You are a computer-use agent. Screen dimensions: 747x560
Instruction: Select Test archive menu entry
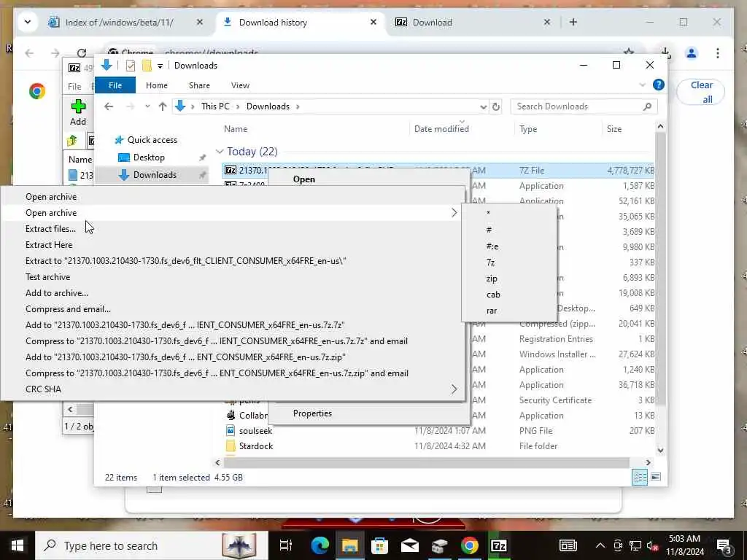pyautogui.click(x=47, y=277)
